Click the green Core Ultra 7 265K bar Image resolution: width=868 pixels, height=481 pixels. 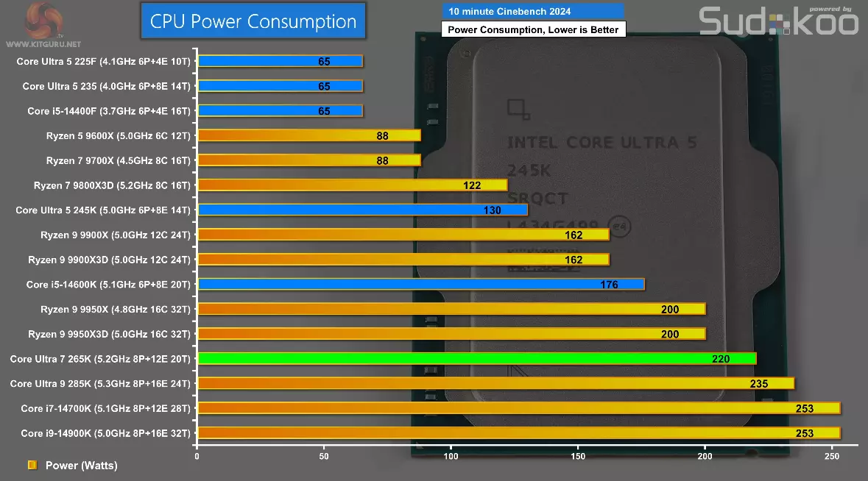click(477, 359)
